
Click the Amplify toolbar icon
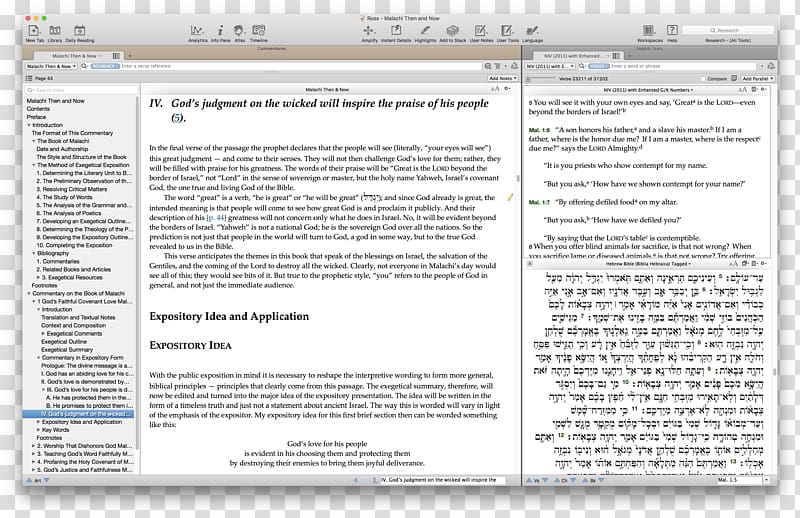point(369,33)
